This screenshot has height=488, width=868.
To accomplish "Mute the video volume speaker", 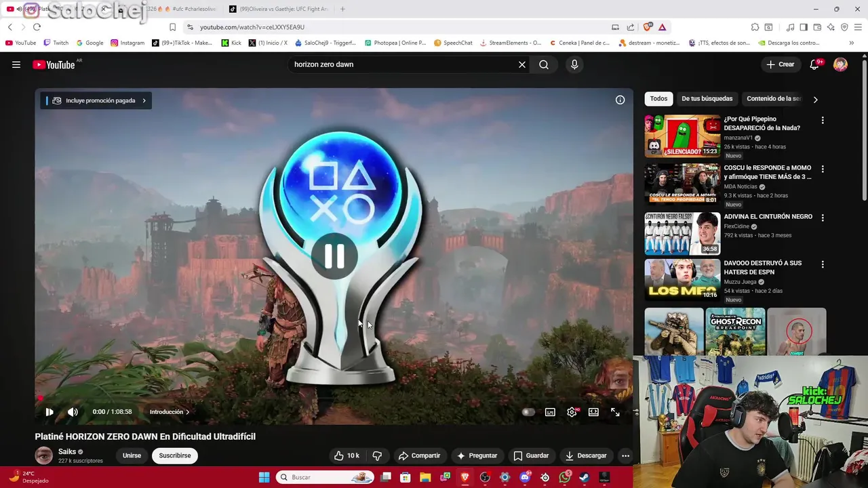I will pyautogui.click(x=73, y=411).
